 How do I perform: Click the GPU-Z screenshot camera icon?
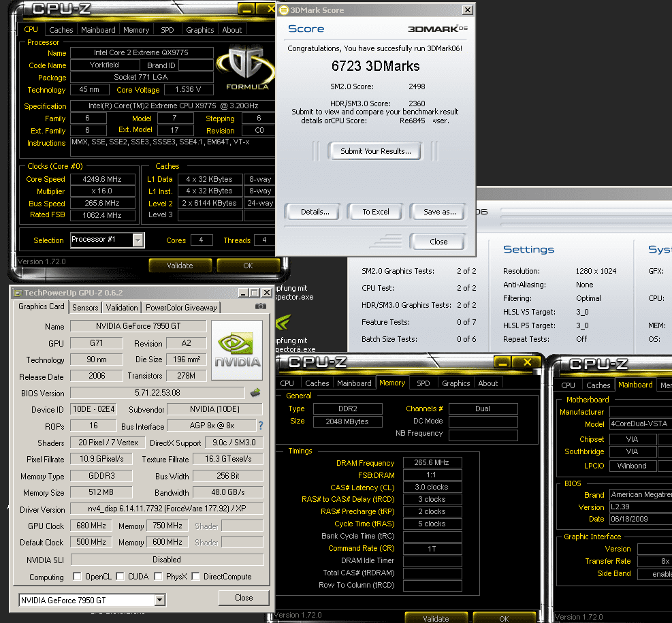click(261, 306)
